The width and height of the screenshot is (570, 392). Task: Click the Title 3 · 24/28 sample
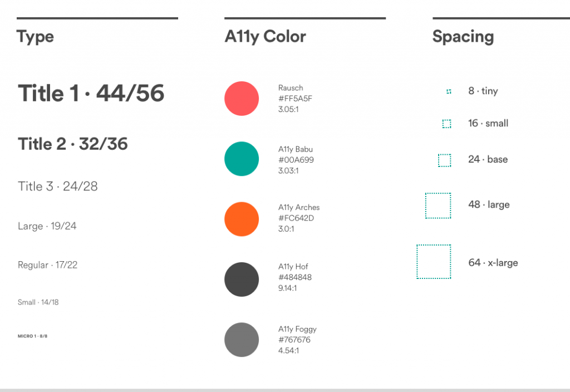58,186
